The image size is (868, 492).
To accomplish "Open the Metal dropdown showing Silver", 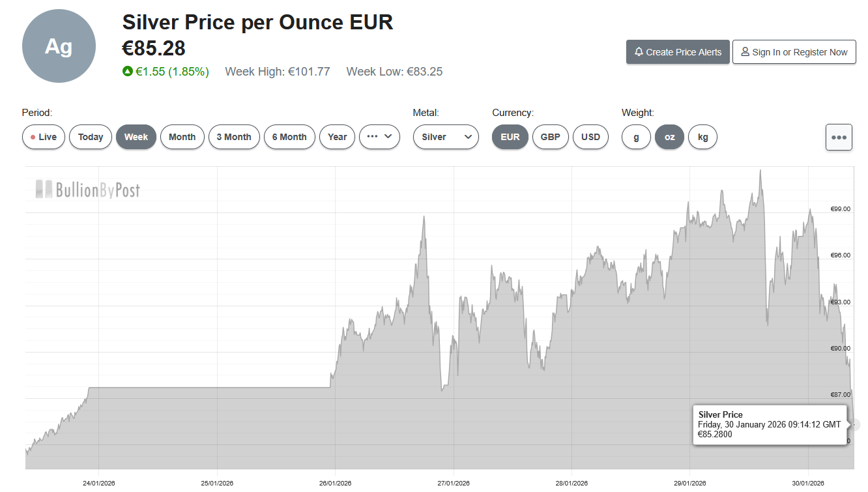I will click(x=446, y=137).
